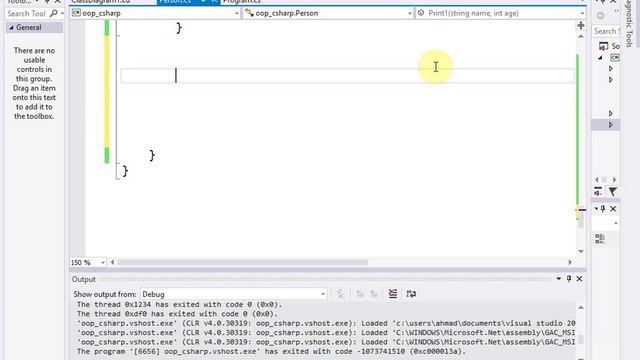
Task: Click the Search Toolbox magnifier icon
Action: (x=53, y=13)
